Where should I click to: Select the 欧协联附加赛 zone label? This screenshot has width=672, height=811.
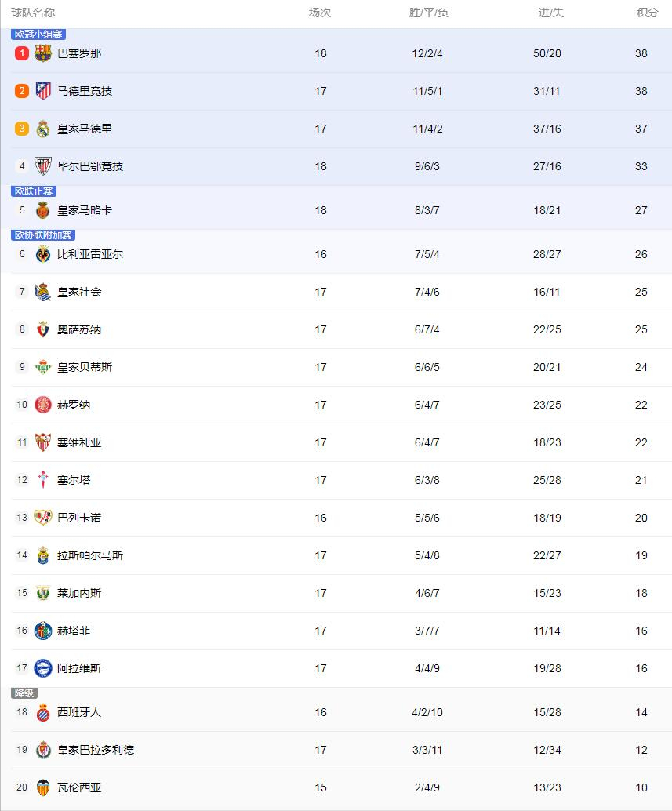(x=43, y=235)
